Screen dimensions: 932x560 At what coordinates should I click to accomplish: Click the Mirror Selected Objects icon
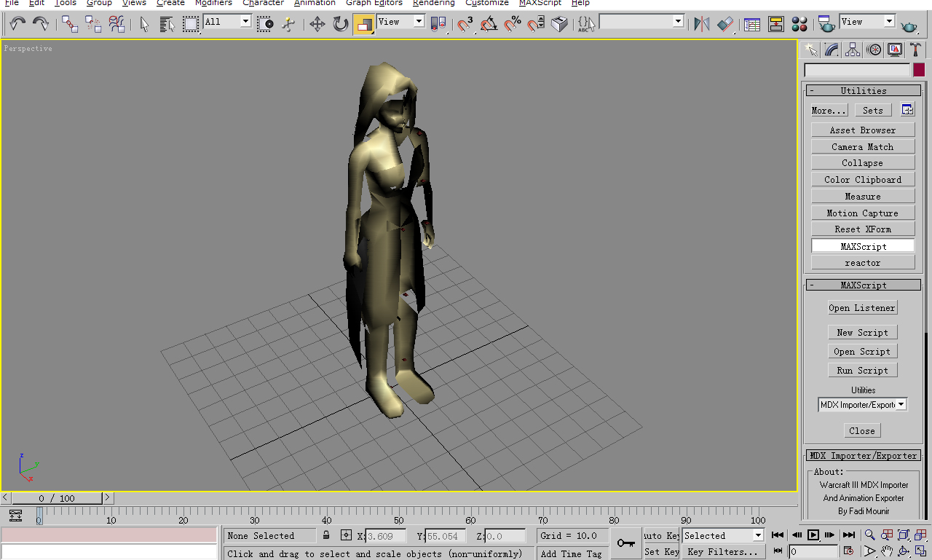point(701,24)
